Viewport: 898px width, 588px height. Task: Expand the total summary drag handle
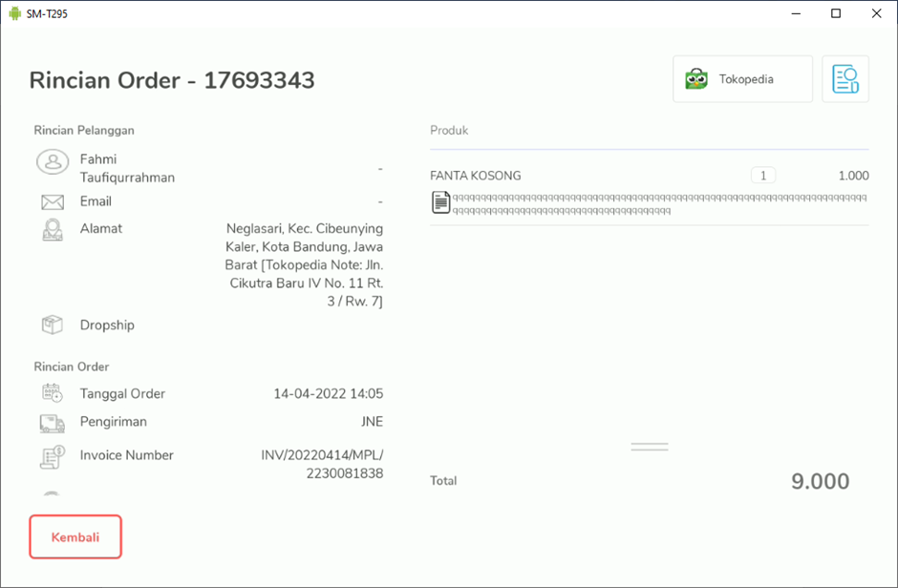coord(650,447)
